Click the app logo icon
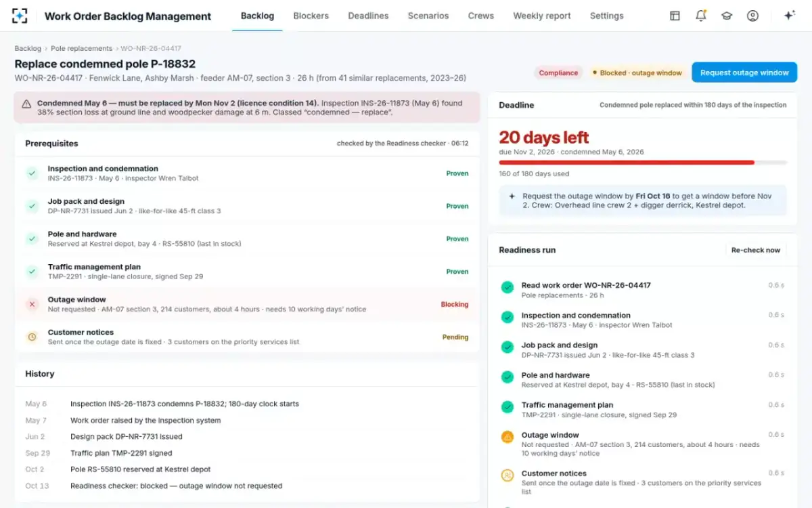Screen dimensions: 812x508 pos(20,16)
